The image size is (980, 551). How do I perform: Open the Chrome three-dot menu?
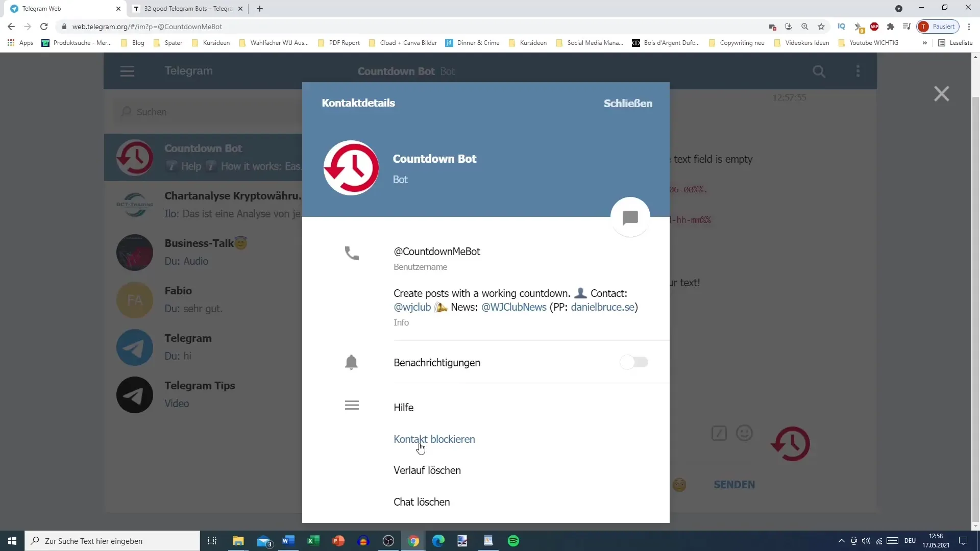point(969,27)
